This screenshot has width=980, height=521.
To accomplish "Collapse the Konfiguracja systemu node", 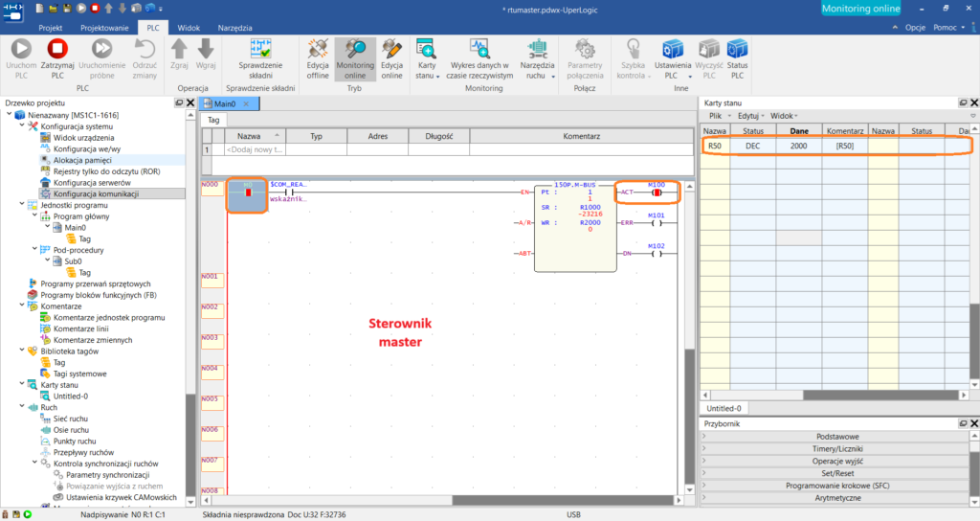I will tap(22, 125).
